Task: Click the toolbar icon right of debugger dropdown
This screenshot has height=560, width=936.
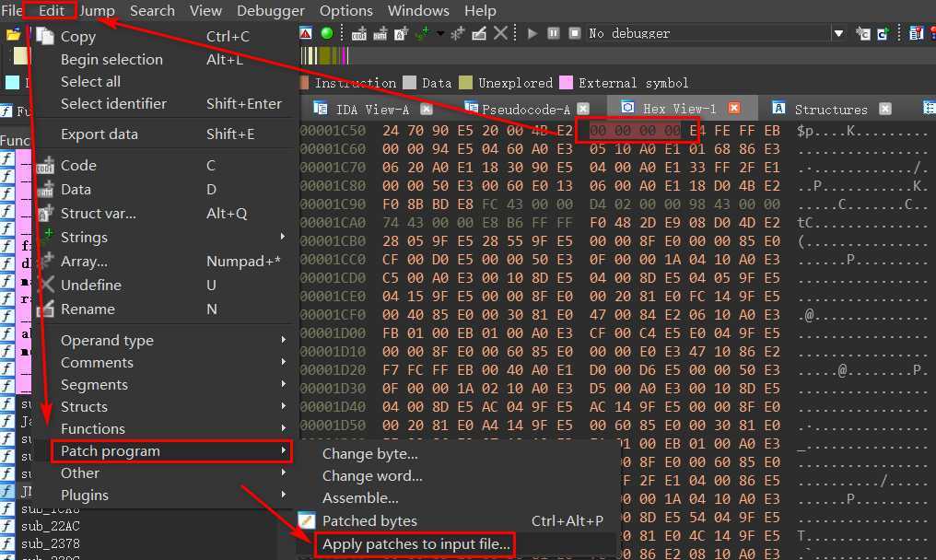Action: click(862, 33)
